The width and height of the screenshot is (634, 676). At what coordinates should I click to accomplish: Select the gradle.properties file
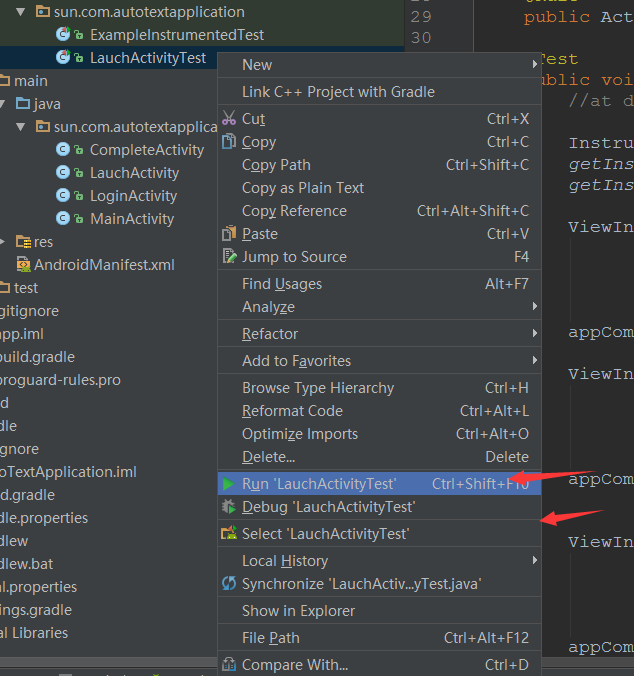44,517
